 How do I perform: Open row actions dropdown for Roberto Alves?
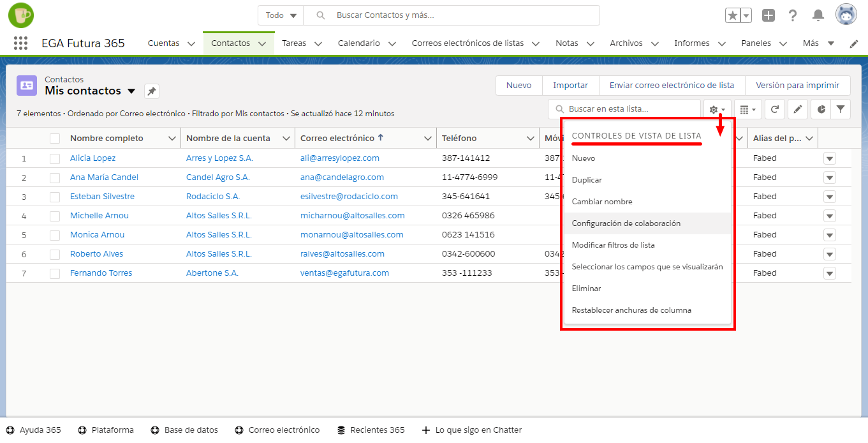(829, 254)
